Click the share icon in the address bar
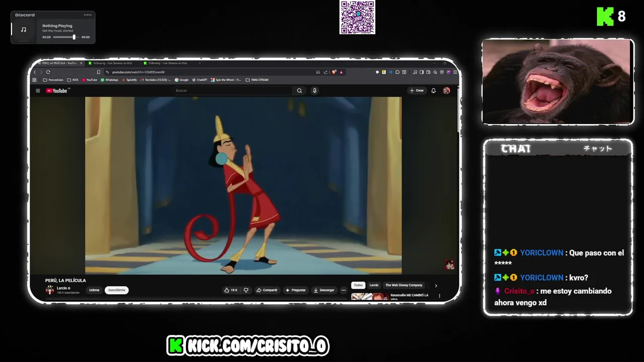Image resolution: width=644 pixels, height=362 pixels. (326, 72)
